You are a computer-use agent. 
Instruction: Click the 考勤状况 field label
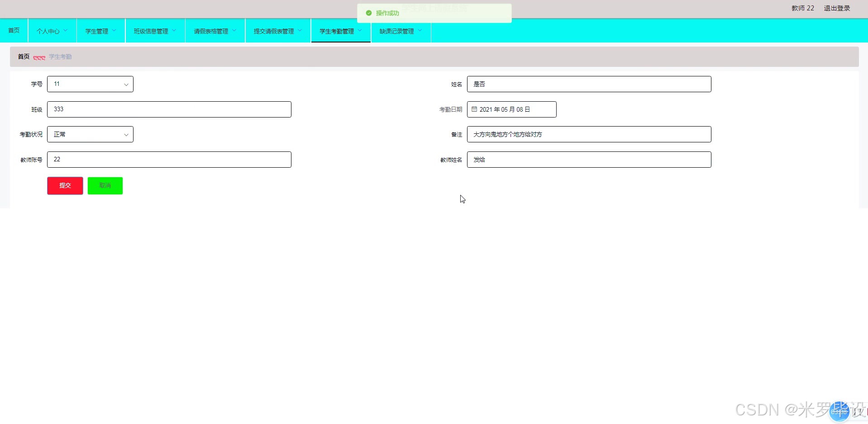coord(31,134)
